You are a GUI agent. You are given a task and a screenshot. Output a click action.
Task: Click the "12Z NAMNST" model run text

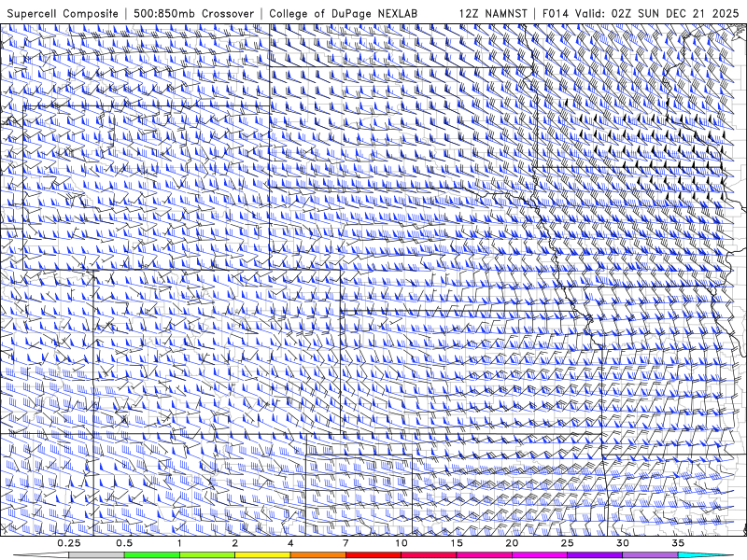click(x=493, y=13)
